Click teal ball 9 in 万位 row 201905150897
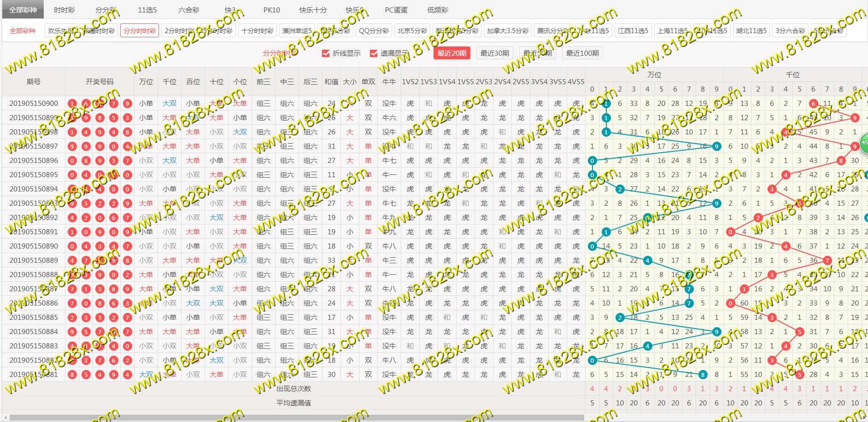868x422 pixels. (716, 146)
